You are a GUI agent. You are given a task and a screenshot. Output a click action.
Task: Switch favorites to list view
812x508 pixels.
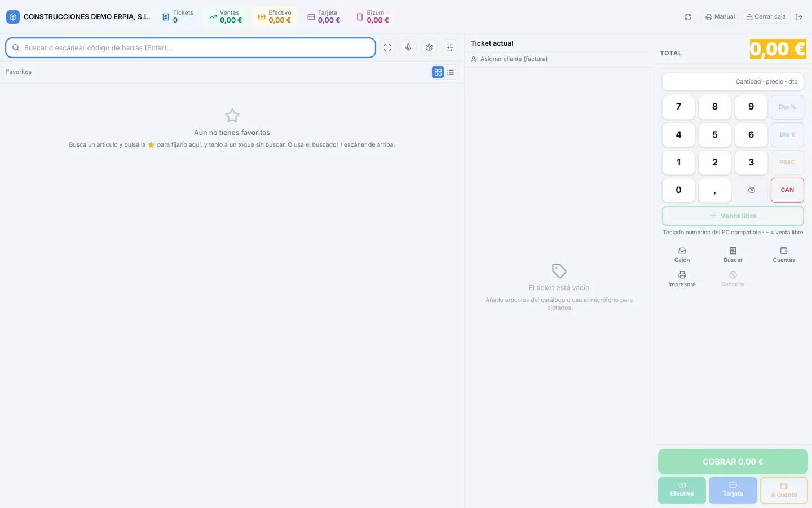pyautogui.click(x=451, y=72)
